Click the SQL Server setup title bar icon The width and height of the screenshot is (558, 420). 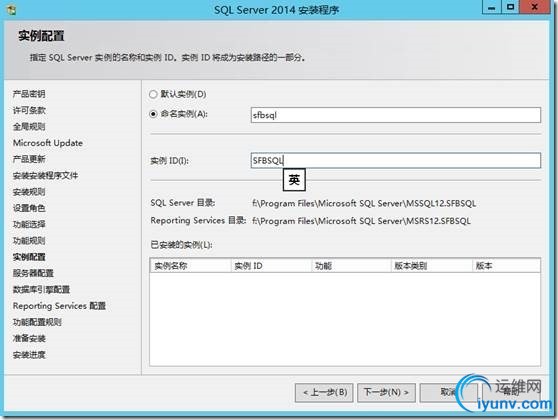point(11,10)
